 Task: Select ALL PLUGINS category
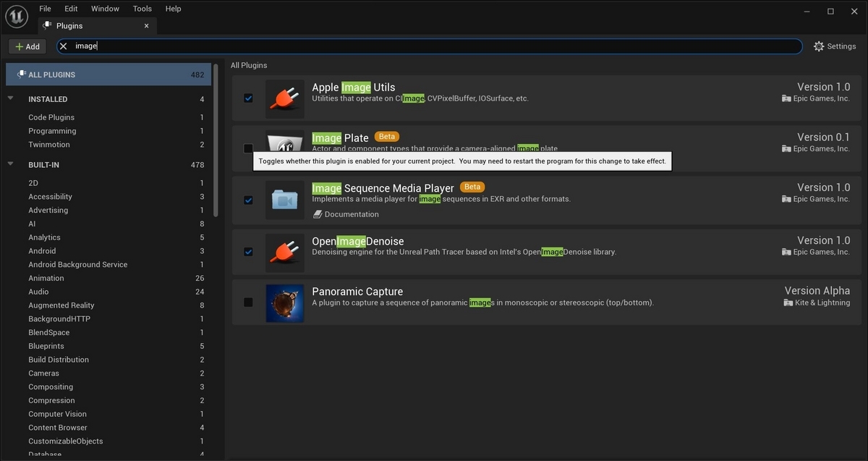[109, 75]
